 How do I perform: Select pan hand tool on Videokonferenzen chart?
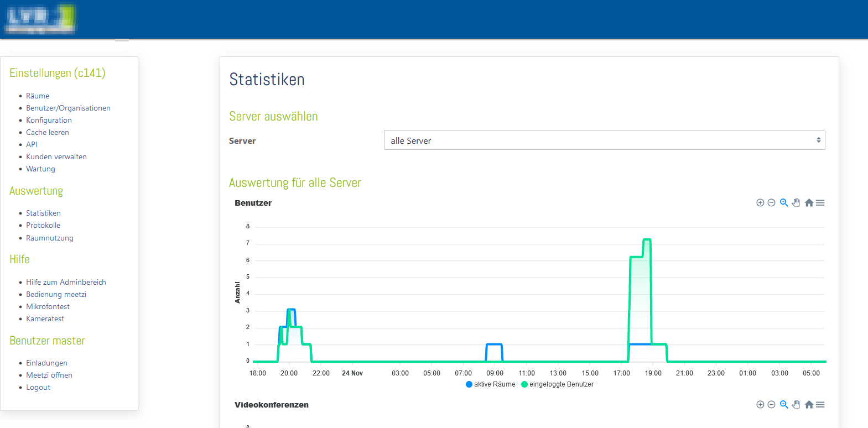796,405
